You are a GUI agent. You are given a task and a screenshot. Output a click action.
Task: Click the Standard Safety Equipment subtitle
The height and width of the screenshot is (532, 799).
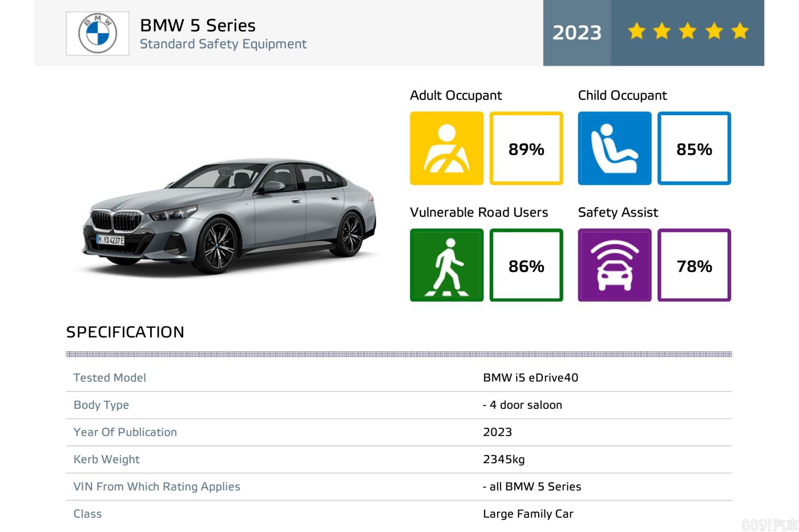pos(223,44)
